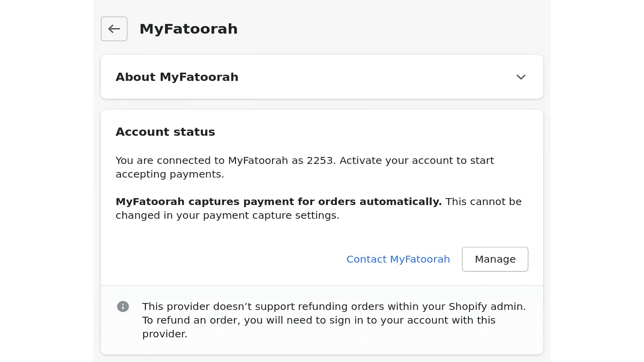Image resolution: width=644 pixels, height=362 pixels.
Task: Expand About MyFatoorah with the chevron
Action: pos(521,77)
